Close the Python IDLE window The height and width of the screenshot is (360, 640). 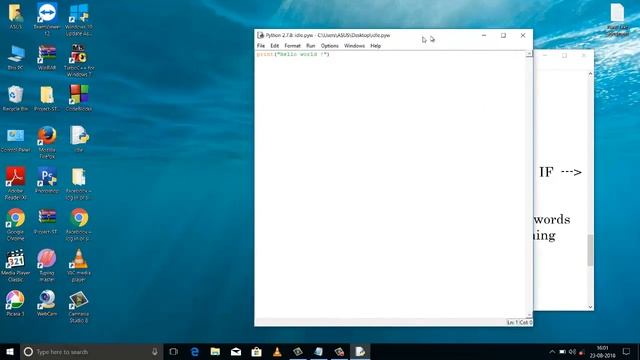[523, 36]
